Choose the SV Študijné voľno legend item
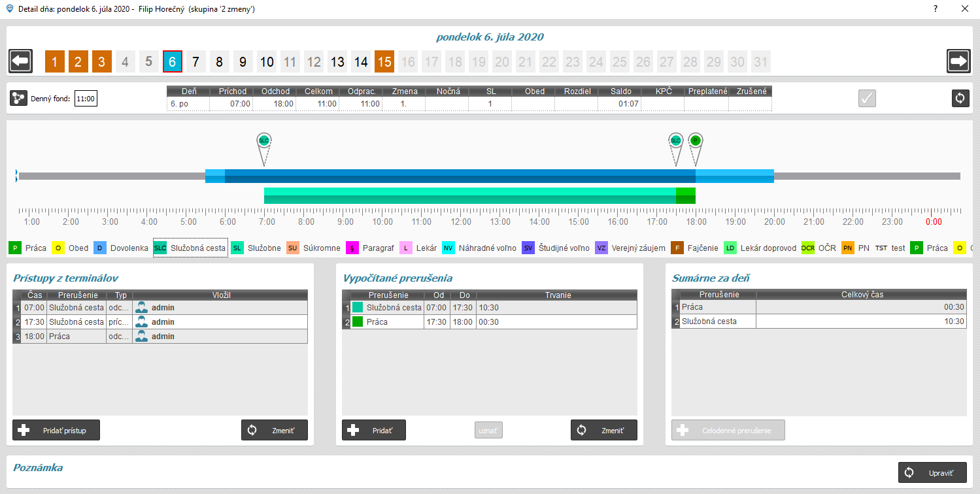The image size is (980, 494). point(555,248)
